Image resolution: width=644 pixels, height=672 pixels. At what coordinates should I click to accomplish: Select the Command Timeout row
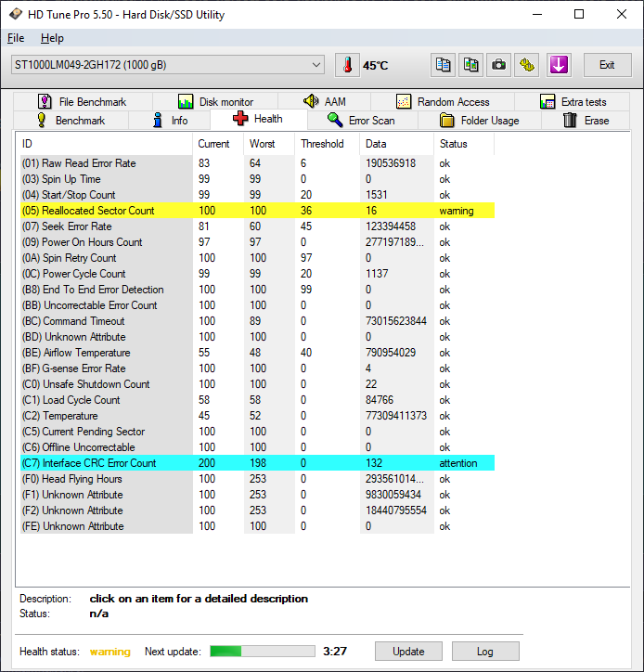[x=258, y=321]
